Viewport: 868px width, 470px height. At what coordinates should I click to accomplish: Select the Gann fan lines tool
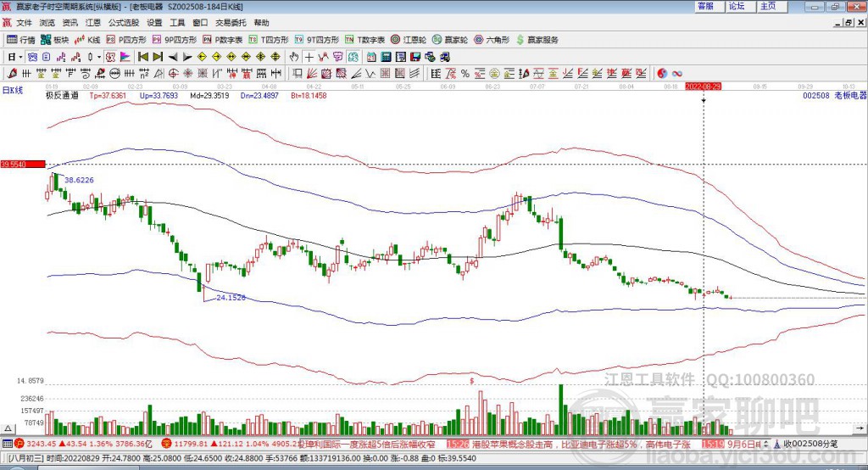[x=311, y=73]
